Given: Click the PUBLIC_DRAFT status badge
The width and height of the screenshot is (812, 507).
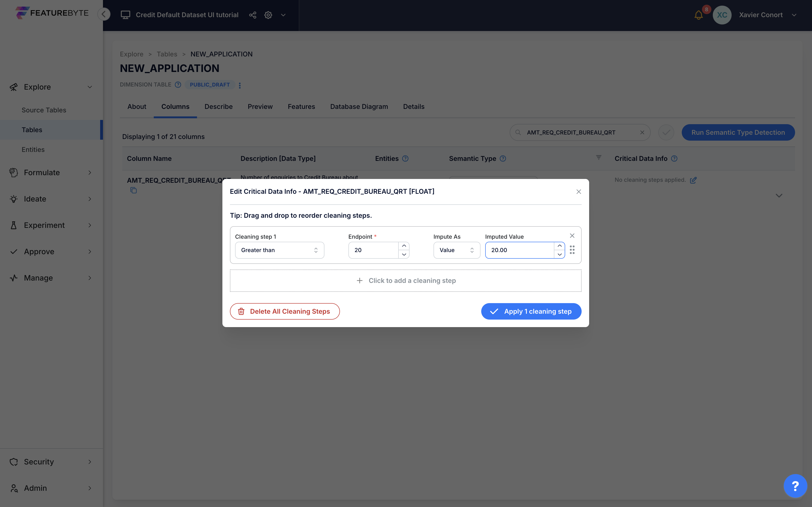Looking at the screenshot, I should pos(210,84).
